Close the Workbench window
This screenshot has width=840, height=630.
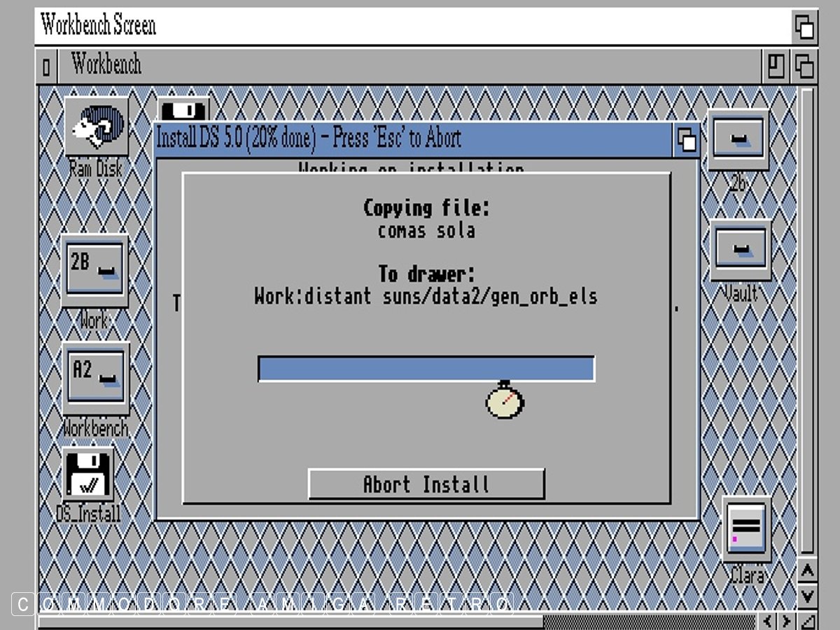46,67
